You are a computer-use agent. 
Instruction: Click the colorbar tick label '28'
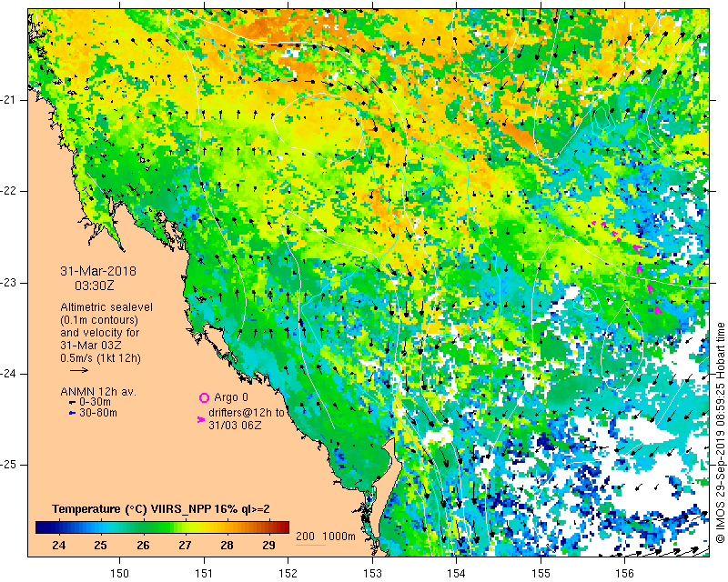coord(227,546)
